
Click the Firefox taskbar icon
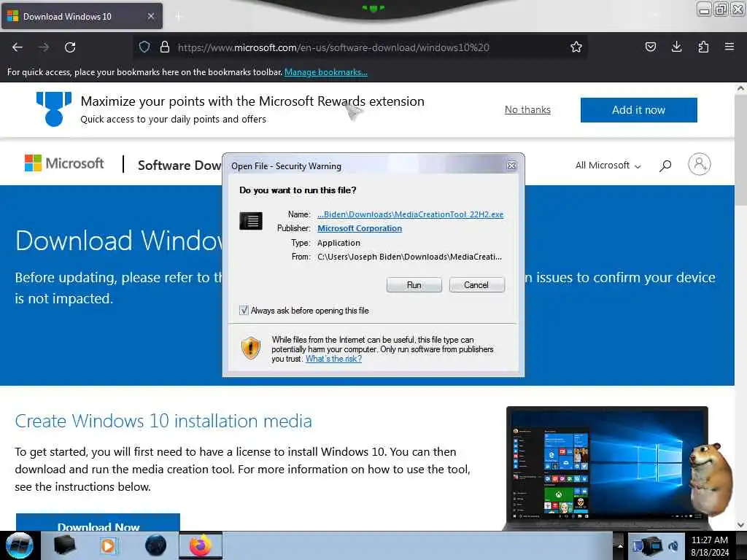[x=201, y=545]
